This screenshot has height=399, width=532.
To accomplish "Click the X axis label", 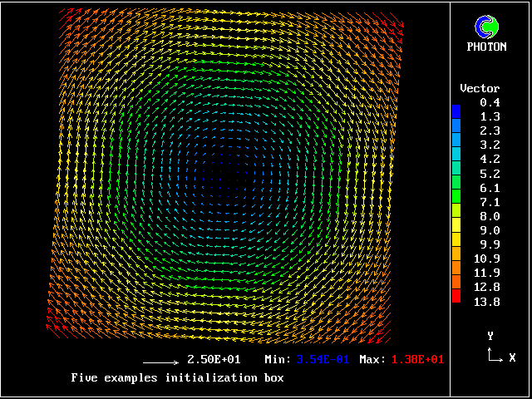I will click(512, 357).
